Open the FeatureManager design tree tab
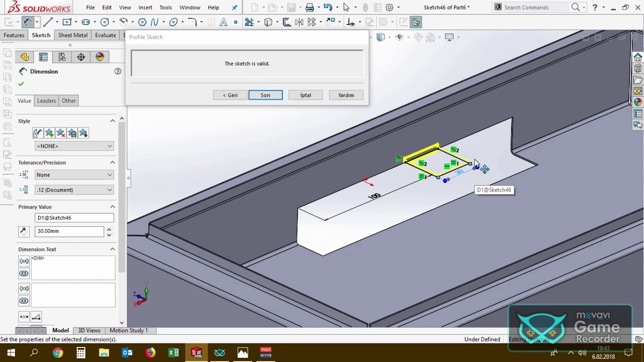The image size is (644, 362). click(25, 57)
